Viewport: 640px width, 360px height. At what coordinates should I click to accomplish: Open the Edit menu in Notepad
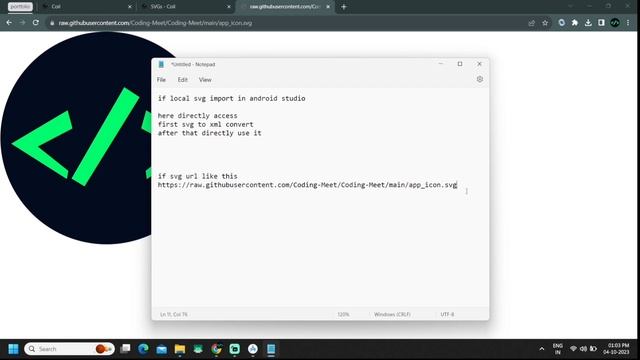point(182,80)
